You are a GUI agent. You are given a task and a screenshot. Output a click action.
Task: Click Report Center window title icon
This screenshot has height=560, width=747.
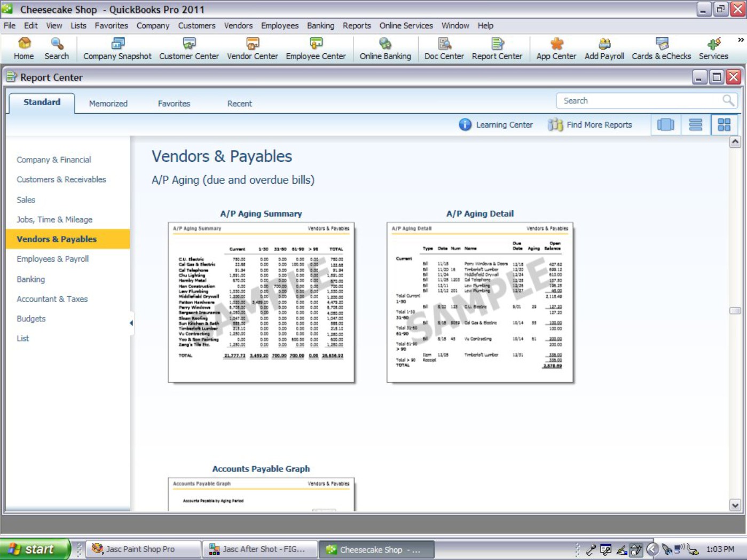pos(11,77)
